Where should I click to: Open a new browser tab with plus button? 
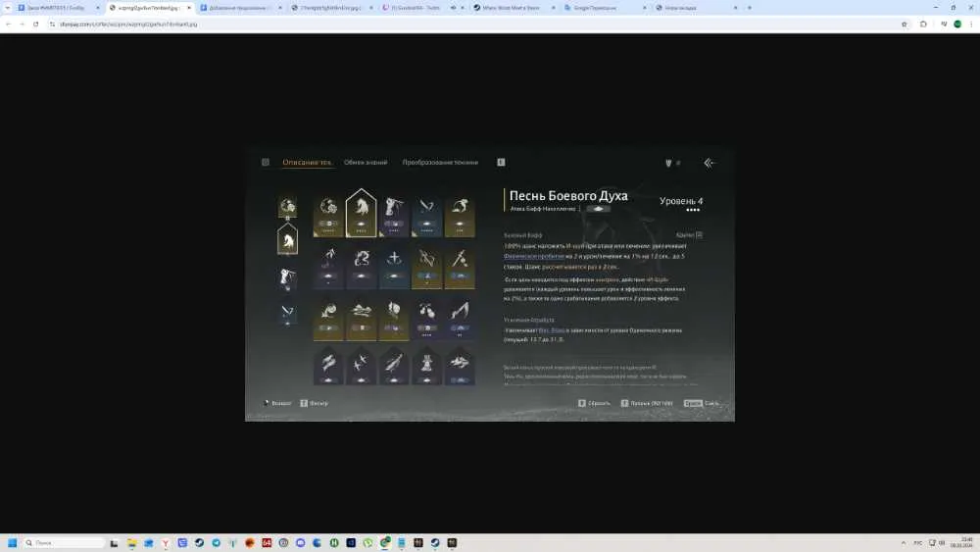(750, 8)
